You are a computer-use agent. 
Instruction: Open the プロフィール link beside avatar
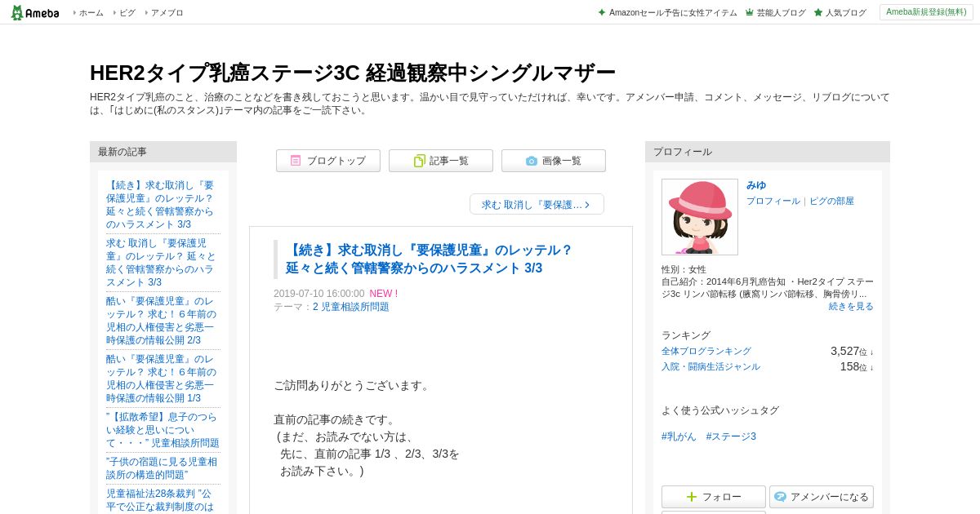pos(773,201)
